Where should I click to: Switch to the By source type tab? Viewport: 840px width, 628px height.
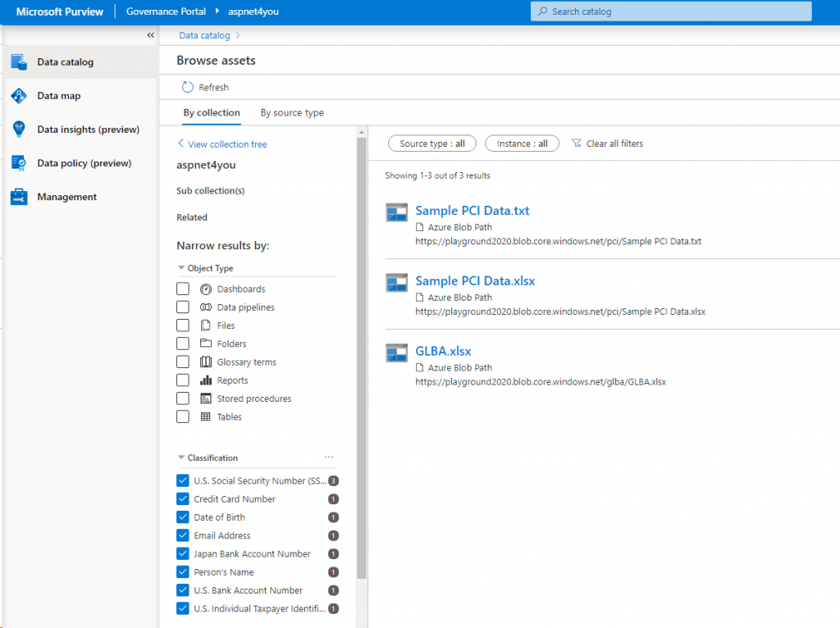click(x=292, y=113)
